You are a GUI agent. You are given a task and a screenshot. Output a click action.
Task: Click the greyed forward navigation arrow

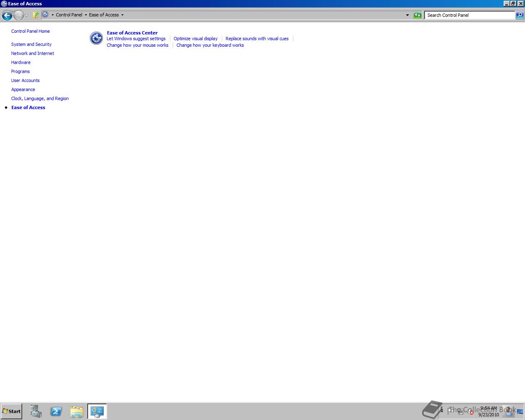tap(18, 16)
